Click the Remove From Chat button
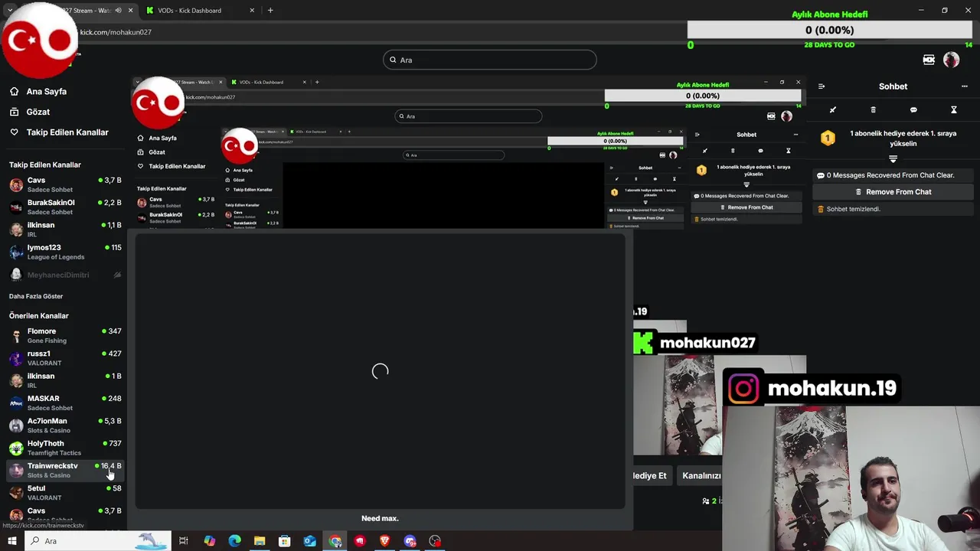This screenshot has width=980, height=551. tap(893, 192)
